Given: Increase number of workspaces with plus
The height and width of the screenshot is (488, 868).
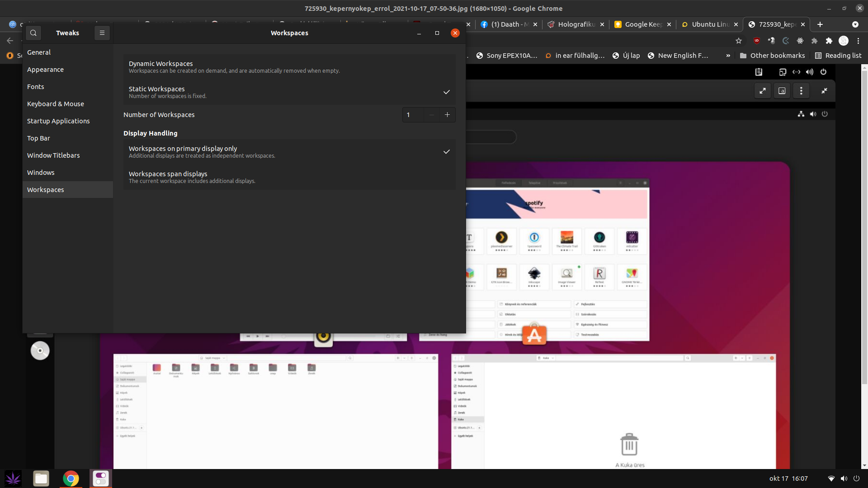Looking at the screenshot, I should pos(447,115).
